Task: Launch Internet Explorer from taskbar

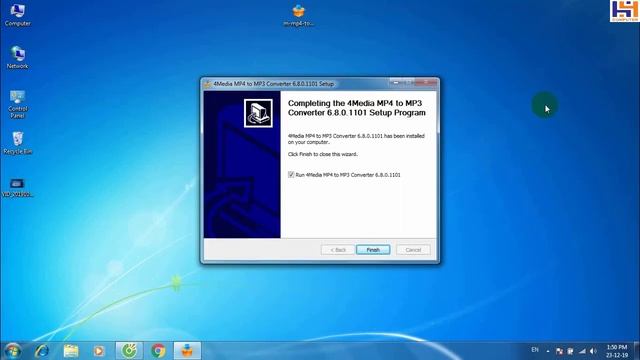Action: [x=42, y=351]
